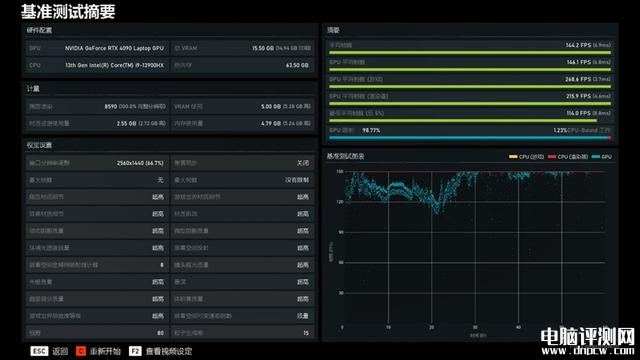Click the red C 重新开始 restart button
The image size is (640, 360).
(98, 351)
